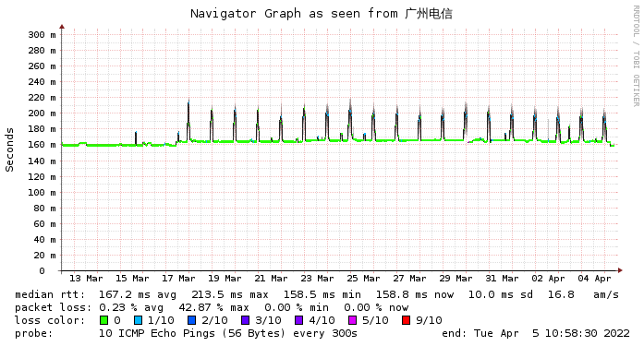Click the '300 m' y-axis label

pos(42,35)
